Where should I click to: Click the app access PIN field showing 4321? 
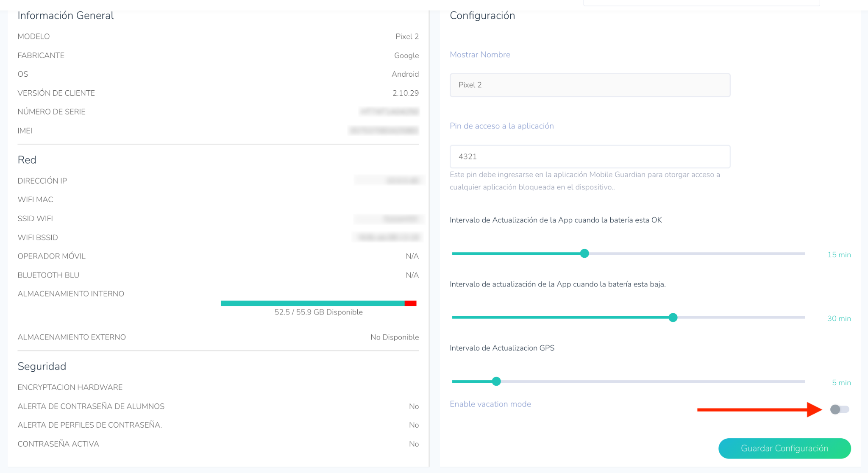click(x=590, y=157)
